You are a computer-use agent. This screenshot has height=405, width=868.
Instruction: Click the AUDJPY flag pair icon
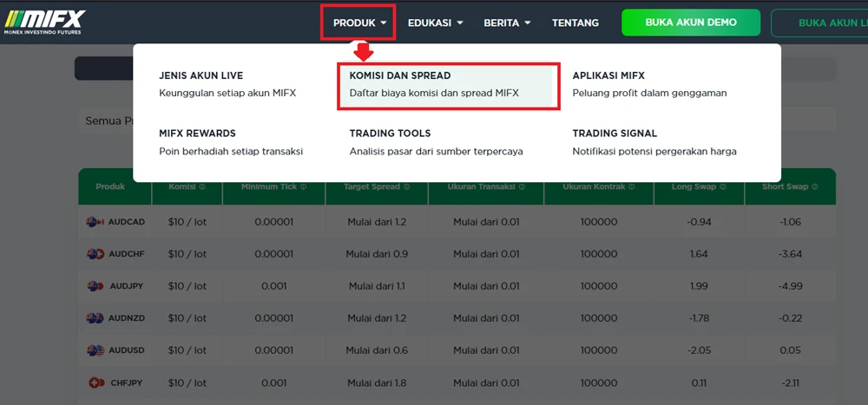95,286
